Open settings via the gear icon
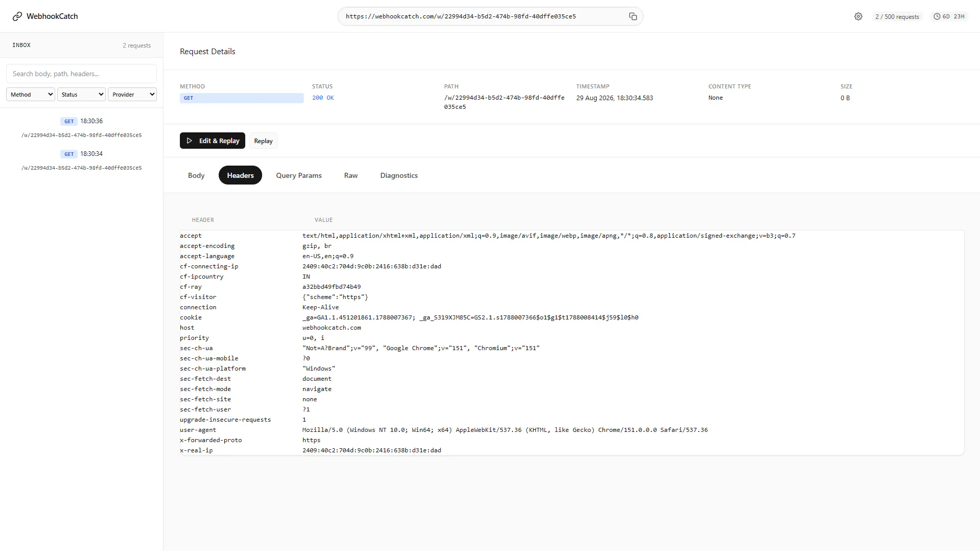The width and height of the screenshot is (980, 551). (858, 16)
